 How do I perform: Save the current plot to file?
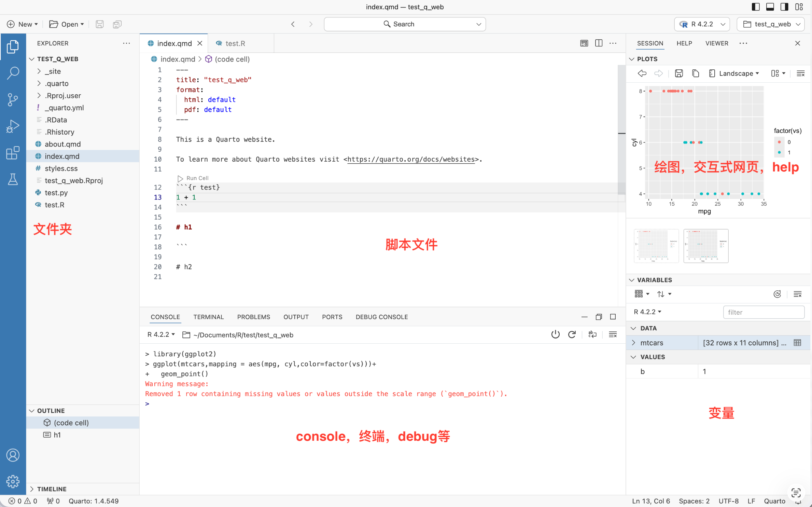point(678,73)
